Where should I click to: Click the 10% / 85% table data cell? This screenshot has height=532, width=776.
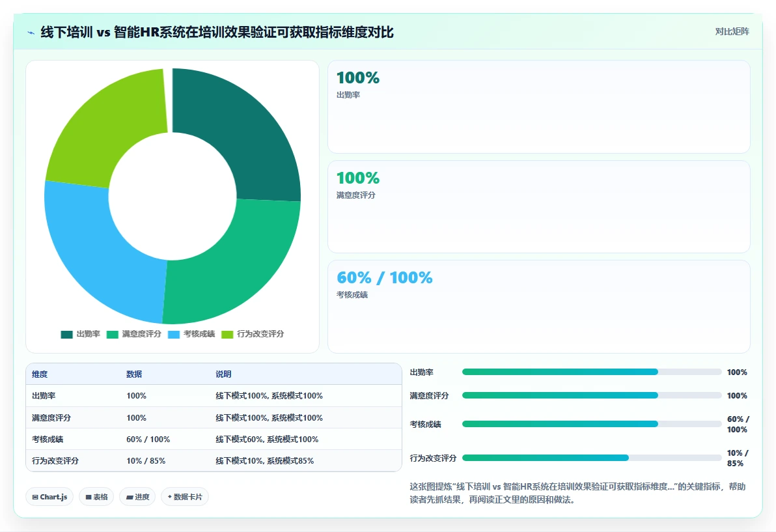tap(146, 461)
